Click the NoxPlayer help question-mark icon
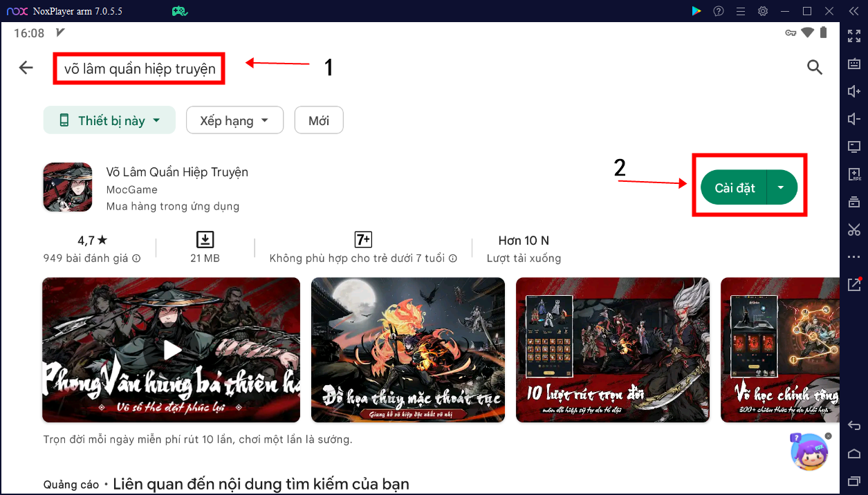868x495 pixels. pos(718,11)
